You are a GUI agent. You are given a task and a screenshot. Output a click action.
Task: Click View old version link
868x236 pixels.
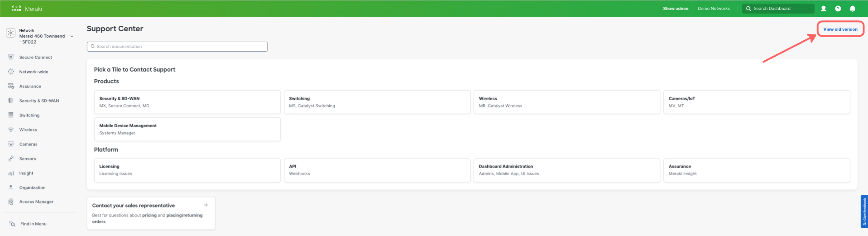pos(840,29)
